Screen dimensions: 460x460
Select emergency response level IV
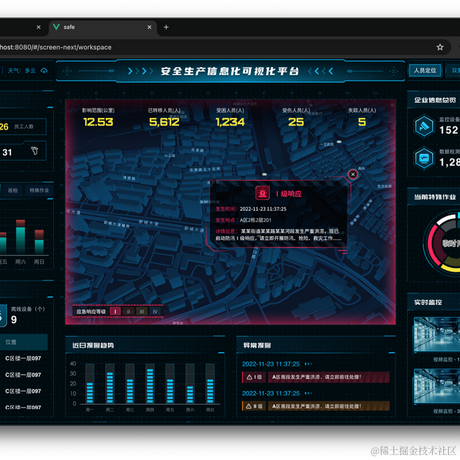[x=155, y=311]
